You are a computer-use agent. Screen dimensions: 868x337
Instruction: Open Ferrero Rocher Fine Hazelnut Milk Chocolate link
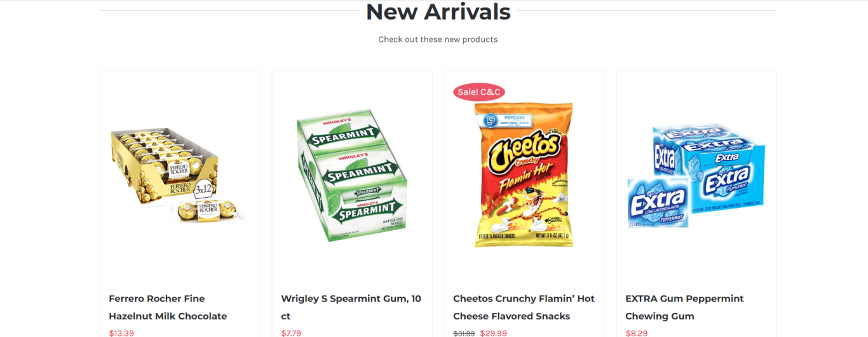[x=168, y=307]
